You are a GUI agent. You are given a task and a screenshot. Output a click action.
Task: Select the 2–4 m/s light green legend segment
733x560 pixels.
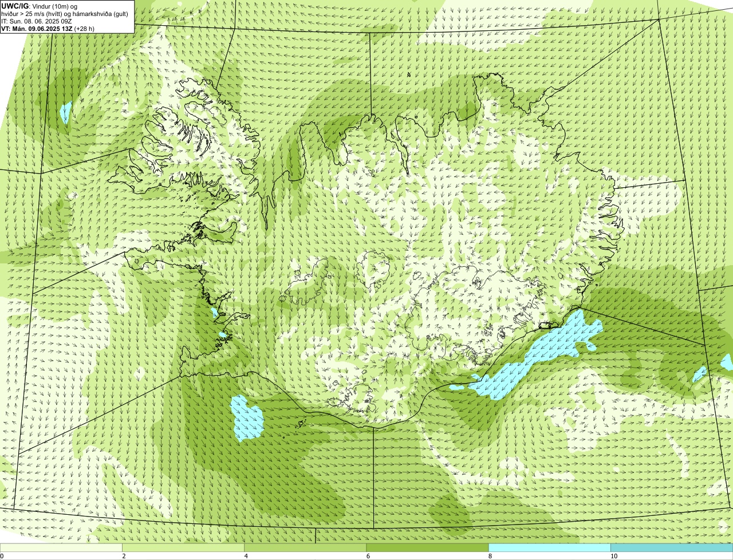pos(183,548)
